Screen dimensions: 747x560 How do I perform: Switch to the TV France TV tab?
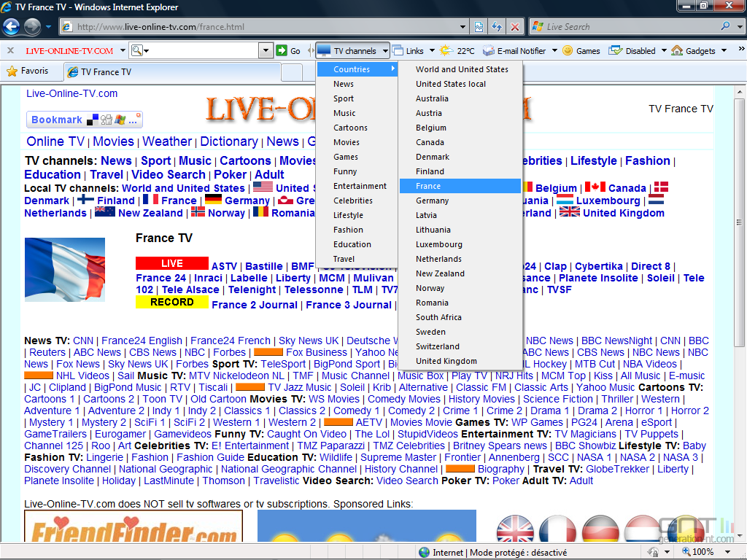[172, 72]
